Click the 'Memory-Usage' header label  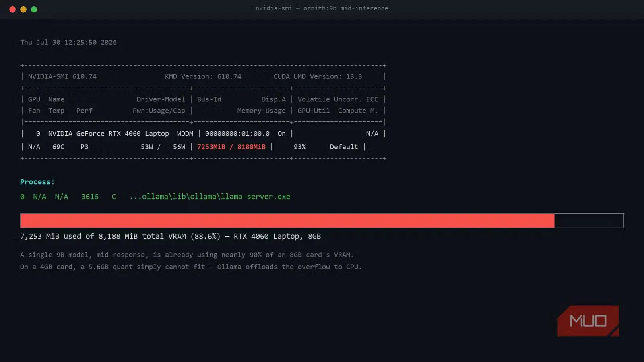[x=261, y=111]
